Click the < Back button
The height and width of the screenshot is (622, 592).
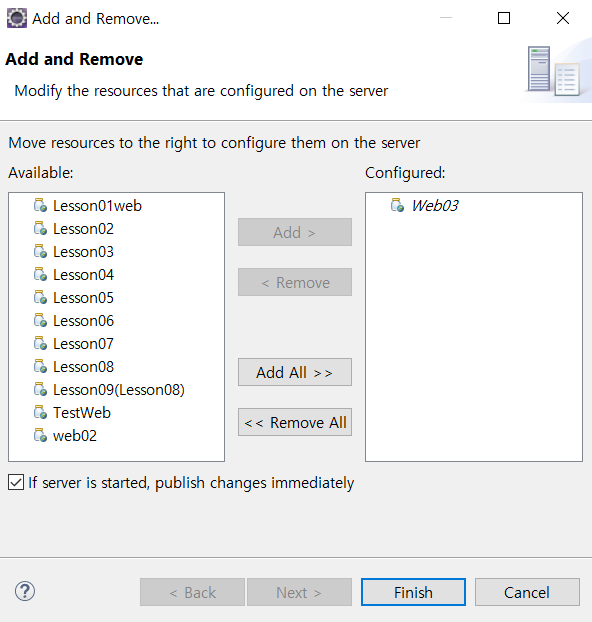point(192,592)
